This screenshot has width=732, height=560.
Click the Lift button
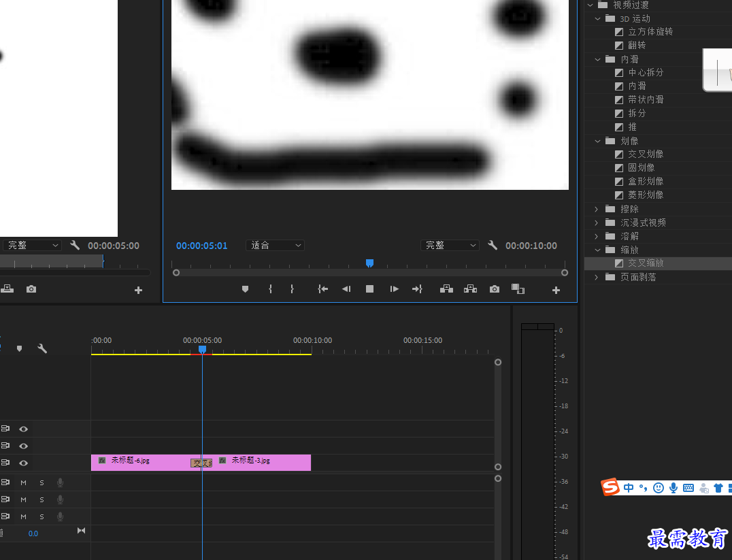(x=446, y=289)
